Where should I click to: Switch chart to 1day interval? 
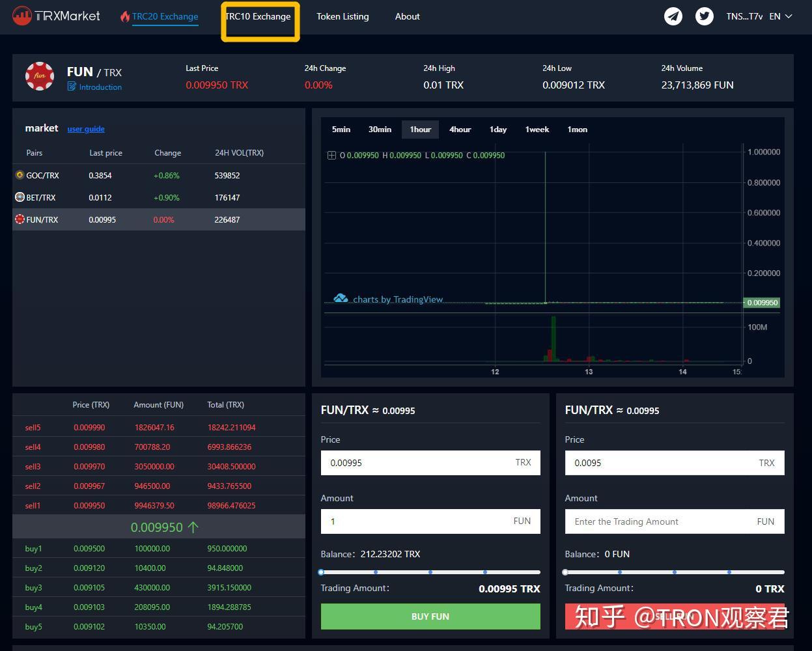click(498, 130)
